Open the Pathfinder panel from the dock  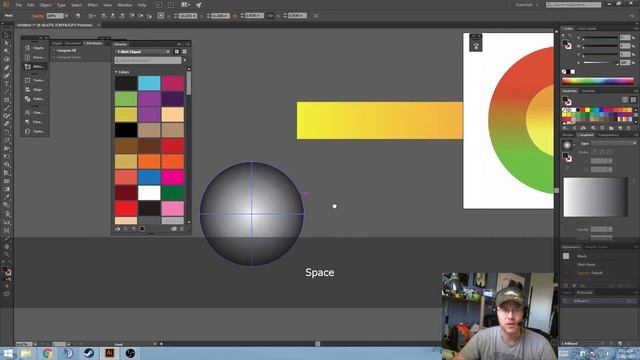(x=35, y=99)
